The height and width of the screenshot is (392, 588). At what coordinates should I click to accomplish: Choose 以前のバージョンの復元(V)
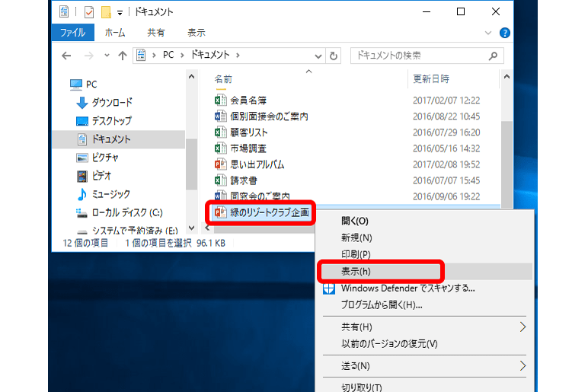[x=389, y=344]
